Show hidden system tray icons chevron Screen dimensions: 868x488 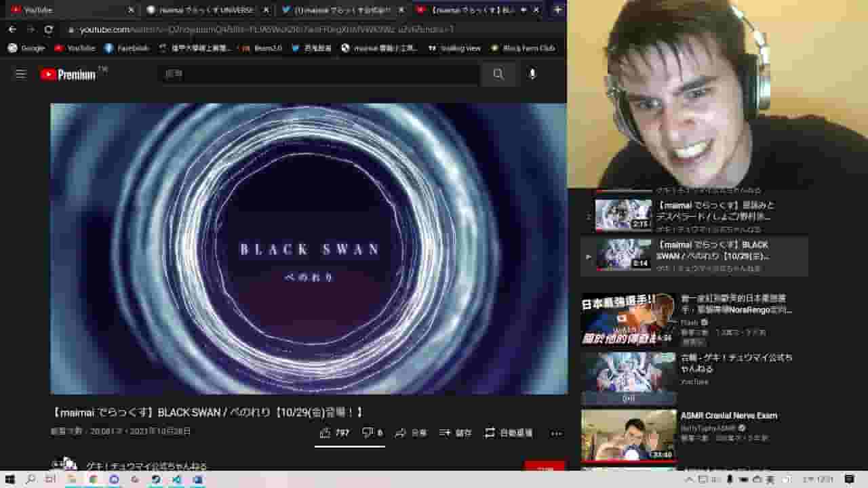690,479
